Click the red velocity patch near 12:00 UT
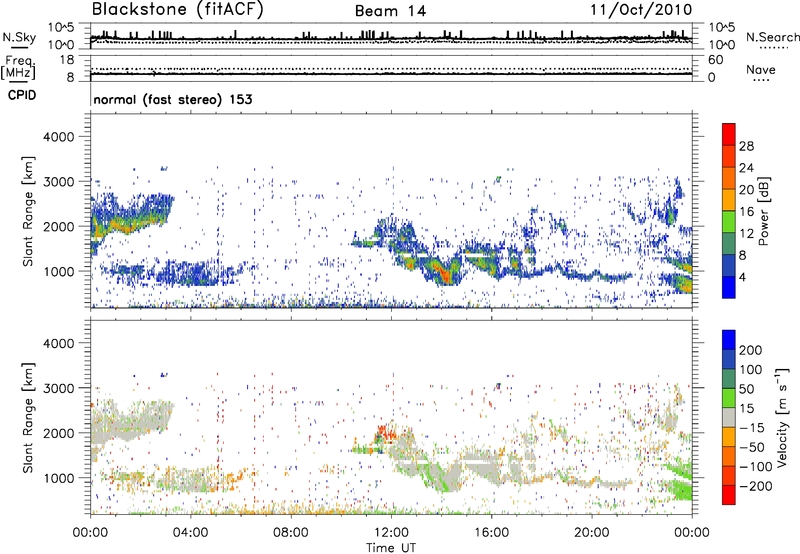This screenshot has width=800, height=554. [x=386, y=434]
